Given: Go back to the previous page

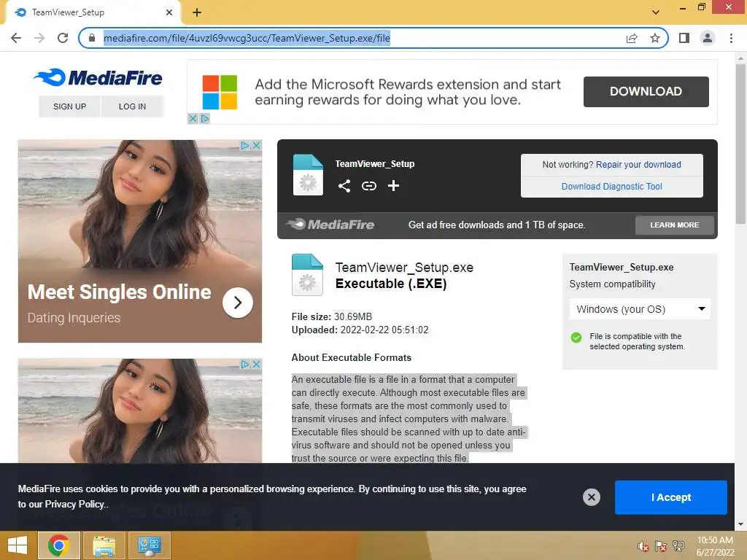Looking at the screenshot, I should point(16,38).
